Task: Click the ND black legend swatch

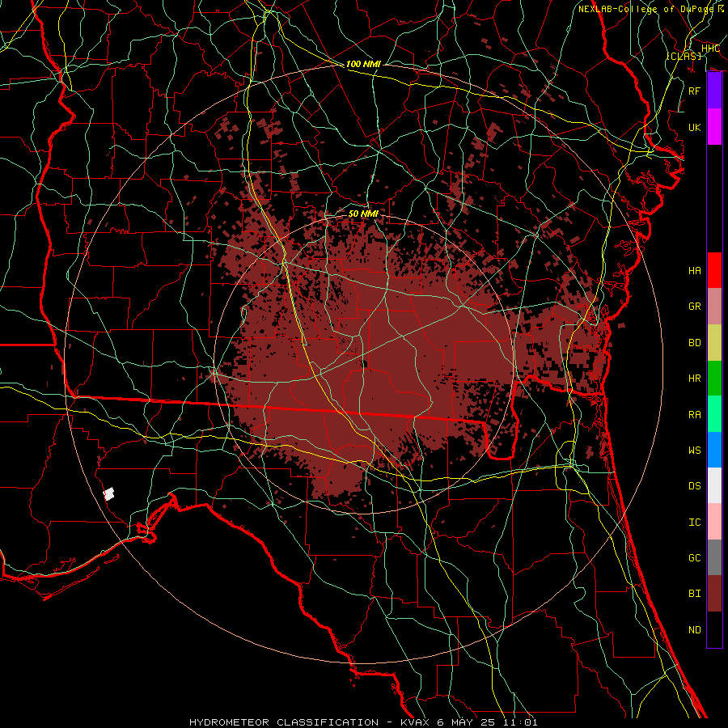Action: point(714,629)
